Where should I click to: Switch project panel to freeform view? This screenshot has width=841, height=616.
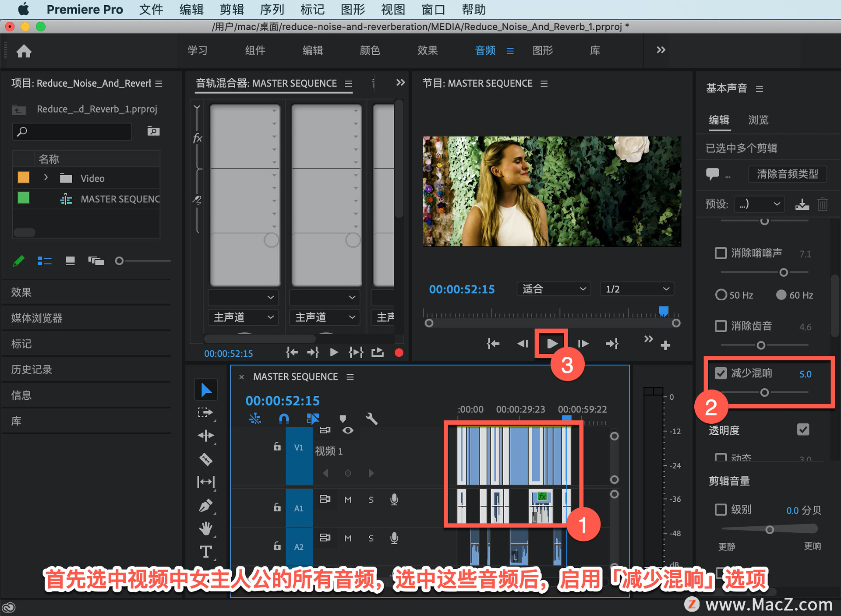[x=96, y=261]
